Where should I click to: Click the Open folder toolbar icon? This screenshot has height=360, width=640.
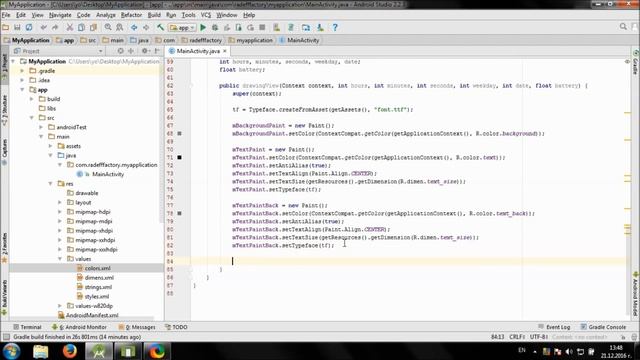click(x=6, y=27)
